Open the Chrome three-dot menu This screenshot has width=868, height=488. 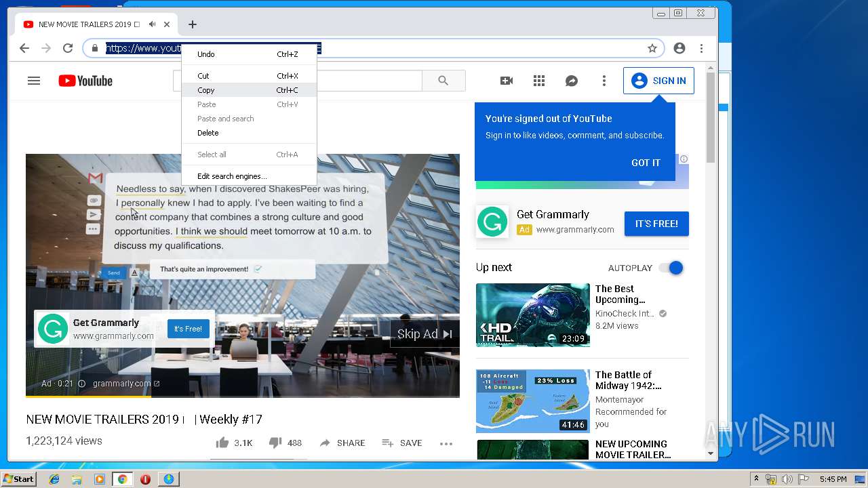701,48
